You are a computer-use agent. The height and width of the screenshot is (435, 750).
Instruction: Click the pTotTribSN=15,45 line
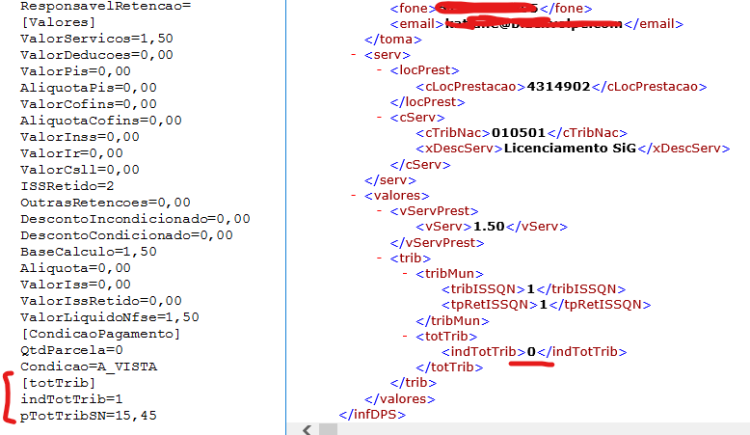coord(88,415)
